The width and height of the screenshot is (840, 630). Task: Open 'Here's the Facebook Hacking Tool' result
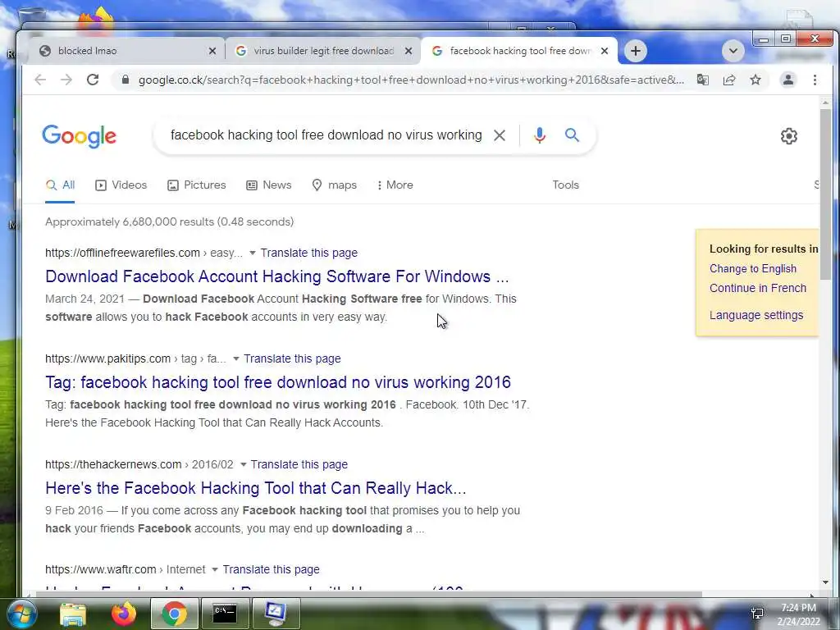[256, 488]
